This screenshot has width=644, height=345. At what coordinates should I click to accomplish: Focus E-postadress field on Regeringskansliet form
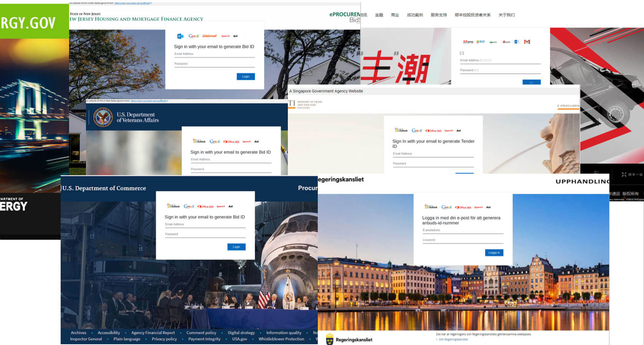click(463, 231)
